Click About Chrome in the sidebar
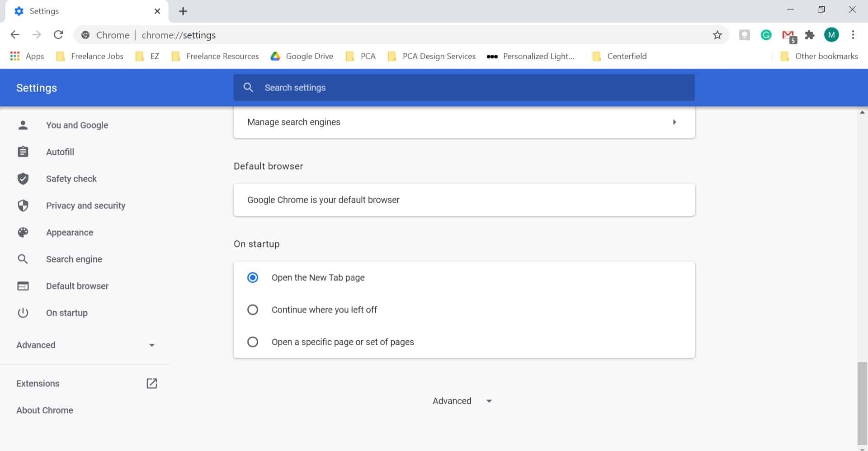Screen dimensions: 868x451 44,410
